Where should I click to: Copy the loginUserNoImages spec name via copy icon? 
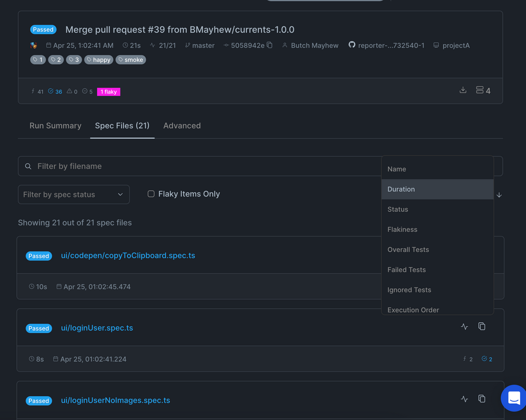click(x=482, y=398)
